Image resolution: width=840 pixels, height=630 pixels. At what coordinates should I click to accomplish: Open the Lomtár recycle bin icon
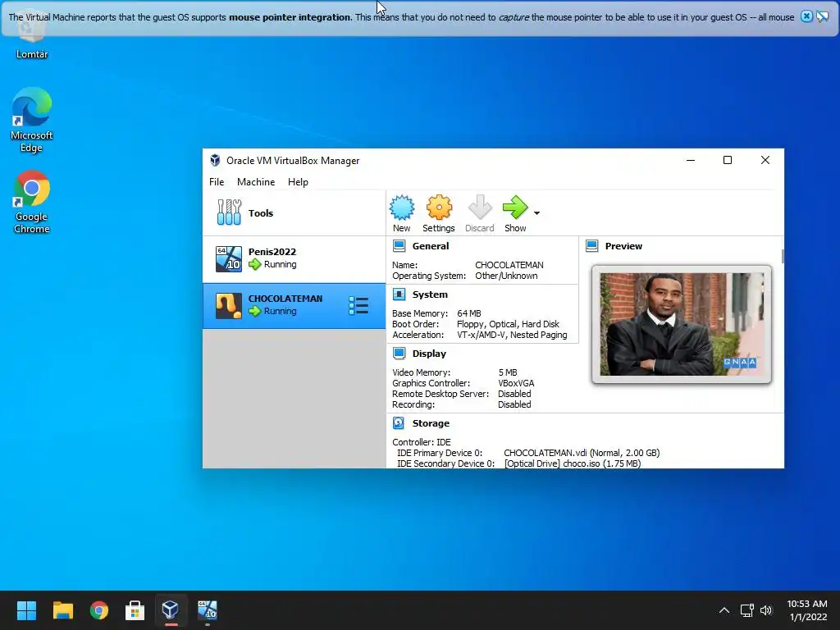point(32,36)
